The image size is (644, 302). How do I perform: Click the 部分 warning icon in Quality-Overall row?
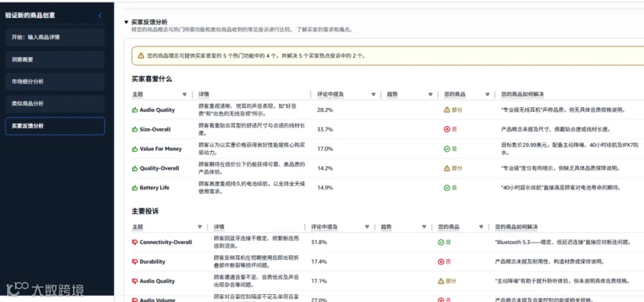(447, 168)
